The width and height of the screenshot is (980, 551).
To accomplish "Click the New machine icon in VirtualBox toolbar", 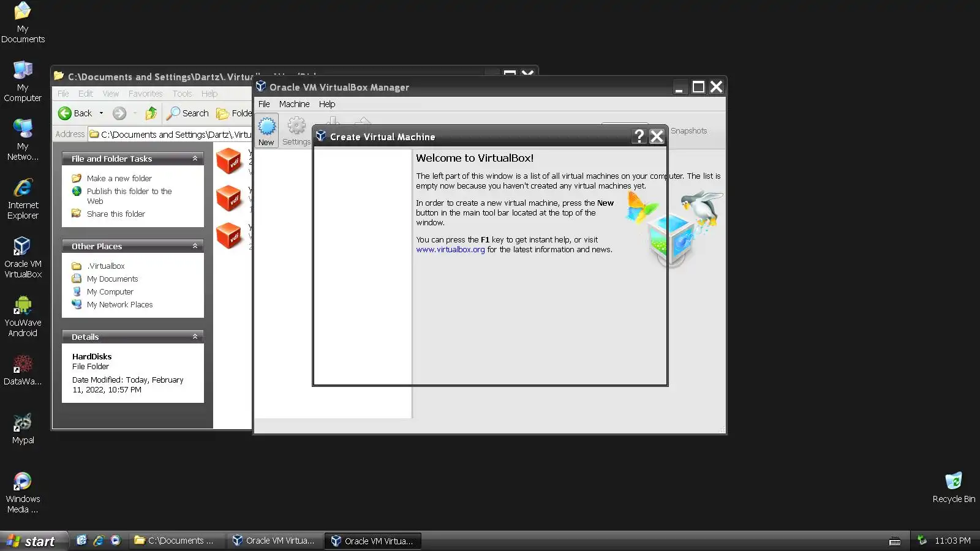I will click(x=266, y=132).
